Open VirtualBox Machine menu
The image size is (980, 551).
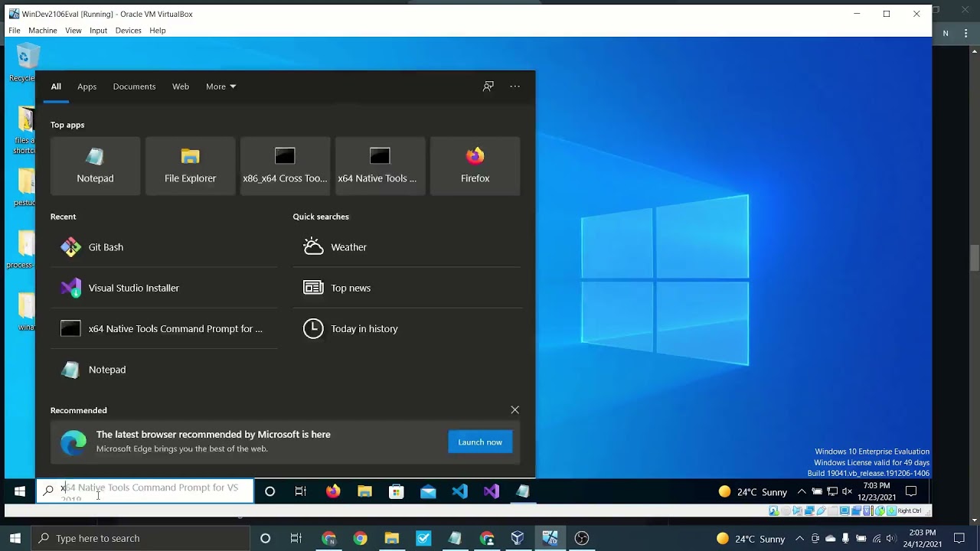[43, 31]
